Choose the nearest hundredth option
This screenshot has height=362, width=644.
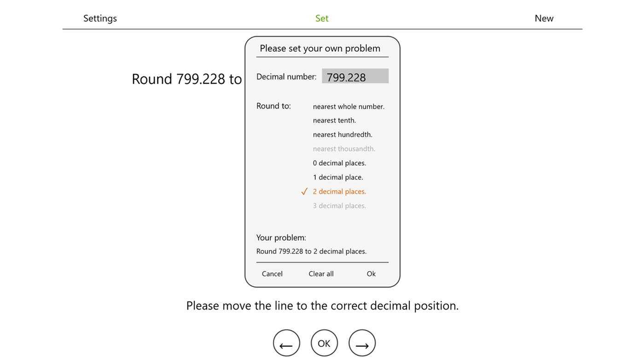342,134
